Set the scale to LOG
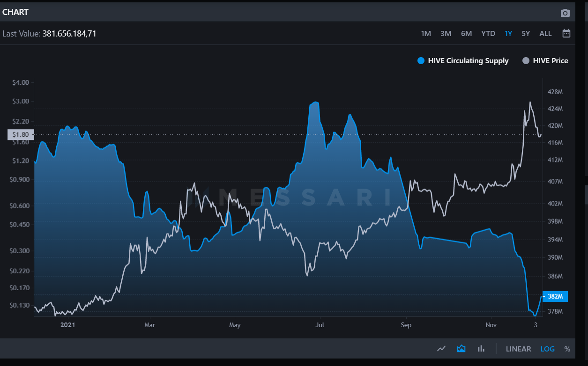Image resolution: width=588 pixels, height=366 pixels. [x=547, y=349]
